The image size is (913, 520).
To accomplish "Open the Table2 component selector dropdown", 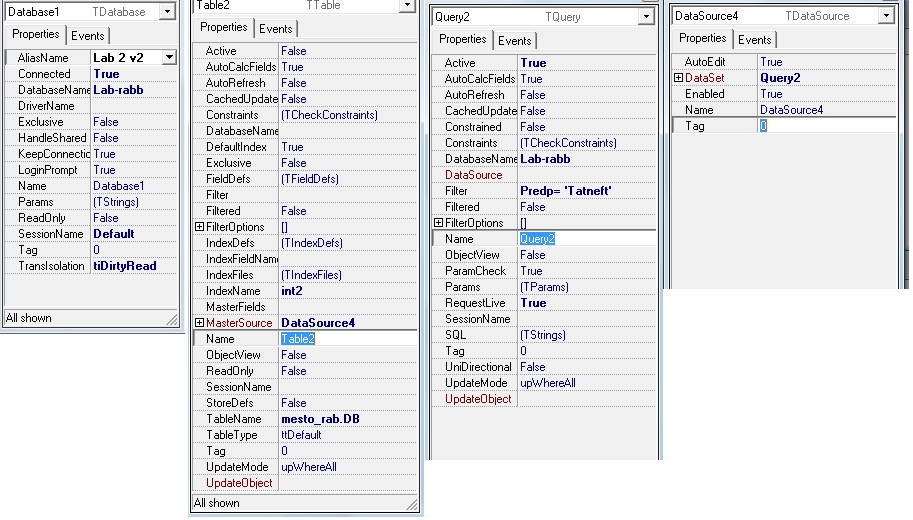I will coord(405,6).
